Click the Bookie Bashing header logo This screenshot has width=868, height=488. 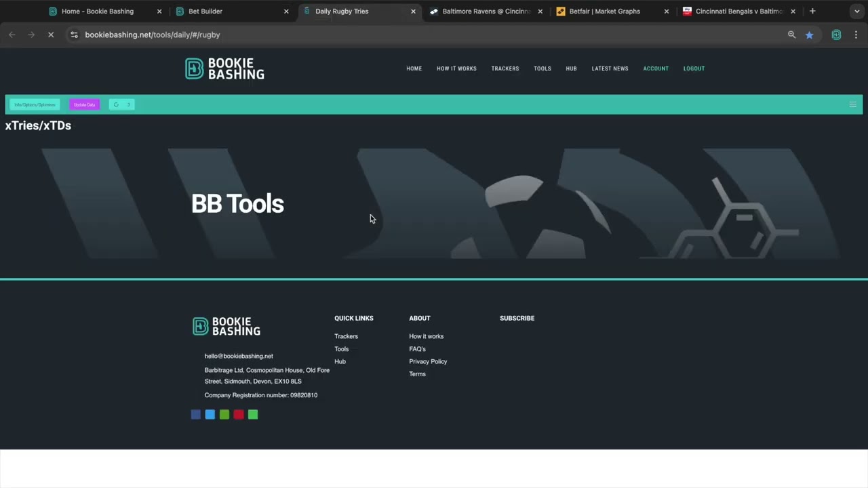click(x=224, y=68)
